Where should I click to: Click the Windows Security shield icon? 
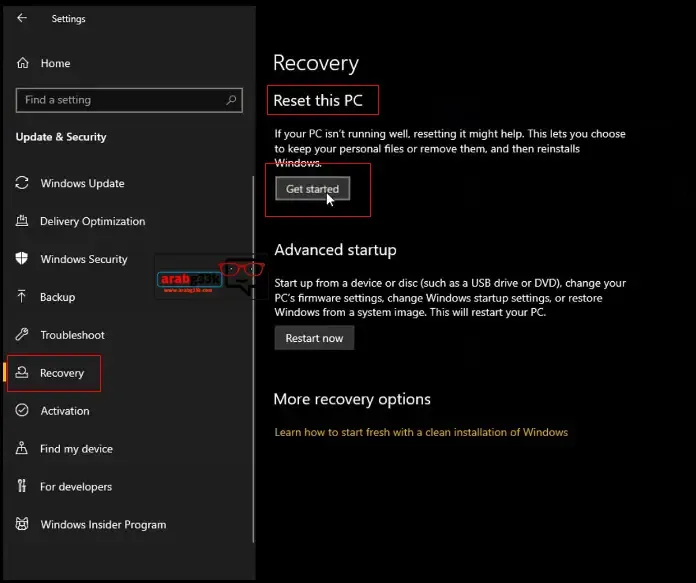(x=22, y=258)
